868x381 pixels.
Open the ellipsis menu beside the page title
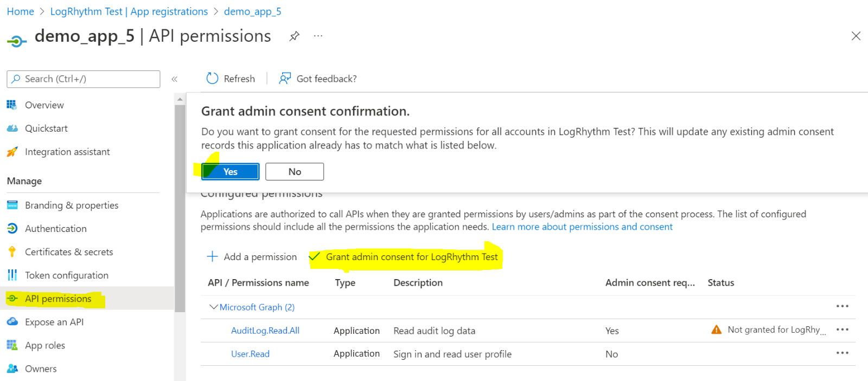coord(318,36)
